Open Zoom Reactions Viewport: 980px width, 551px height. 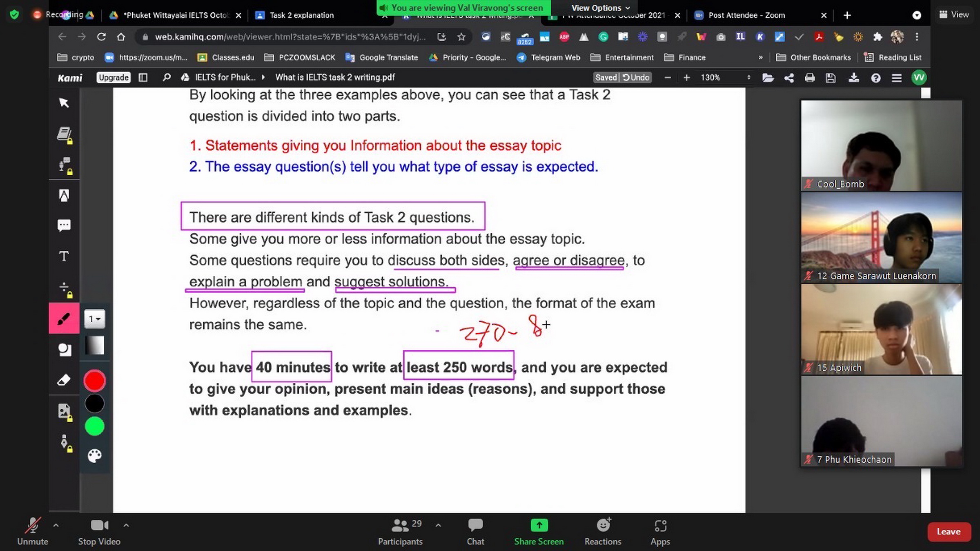[x=603, y=531]
